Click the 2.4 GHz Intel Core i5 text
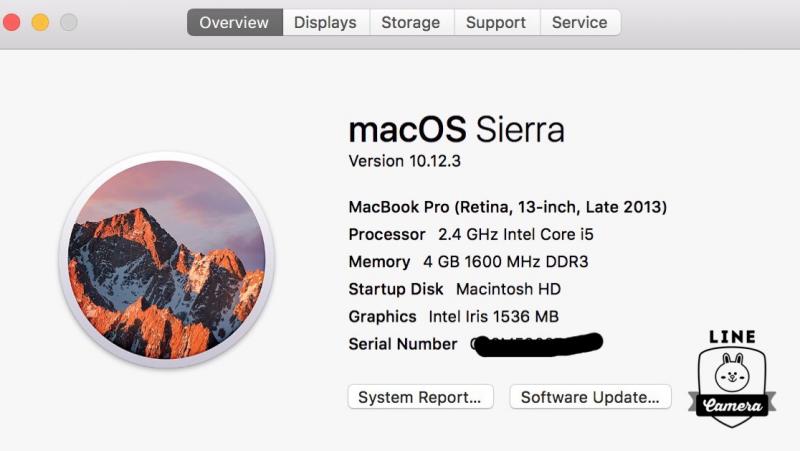This screenshot has width=800, height=451. (516, 235)
